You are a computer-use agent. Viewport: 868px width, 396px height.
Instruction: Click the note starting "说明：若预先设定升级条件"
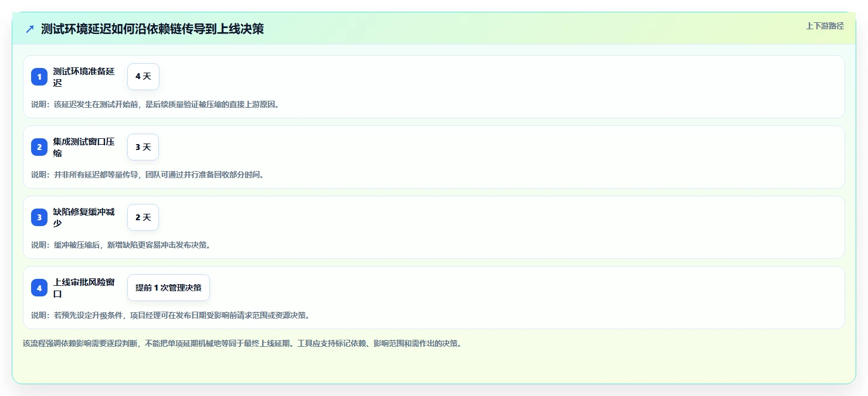[171, 315]
